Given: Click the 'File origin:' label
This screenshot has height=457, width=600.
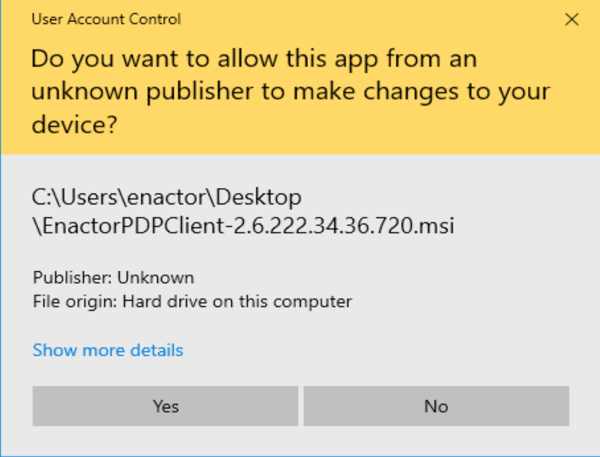Looking at the screenshot, I should pos(74,300).
